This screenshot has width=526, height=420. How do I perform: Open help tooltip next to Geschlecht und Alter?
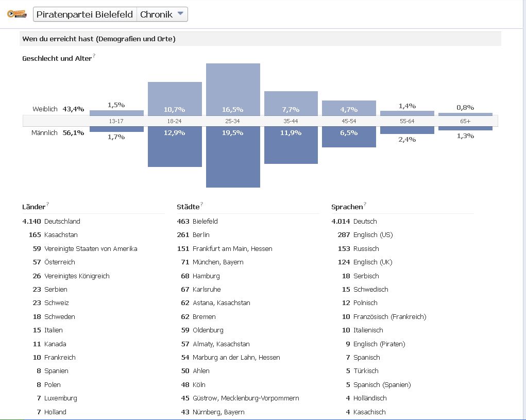click(94, 56)
